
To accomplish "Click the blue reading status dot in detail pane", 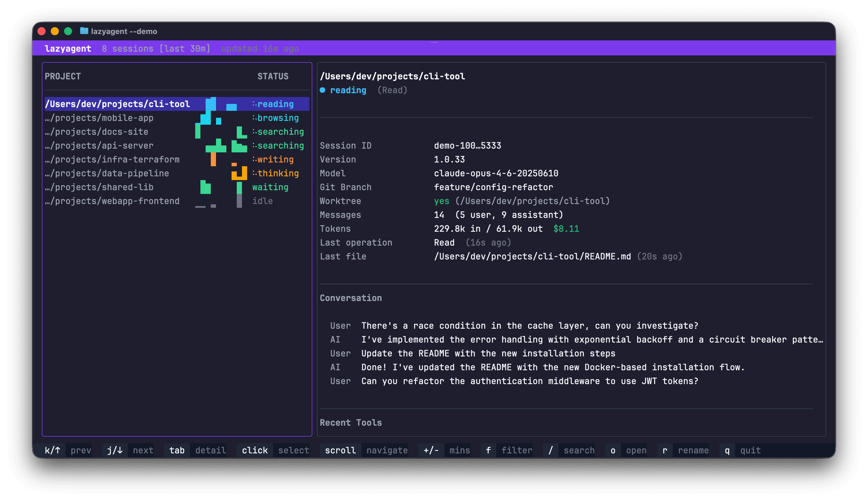I will click(322, 90).
